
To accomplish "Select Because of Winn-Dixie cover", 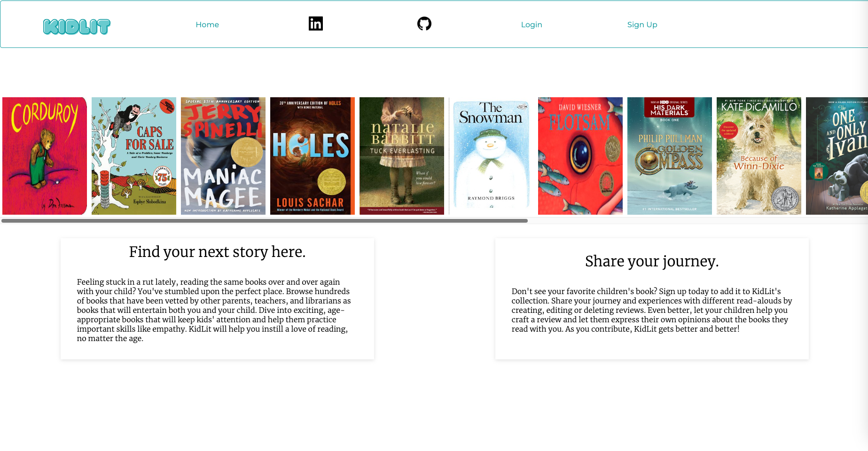I will [x=759, y=156].
